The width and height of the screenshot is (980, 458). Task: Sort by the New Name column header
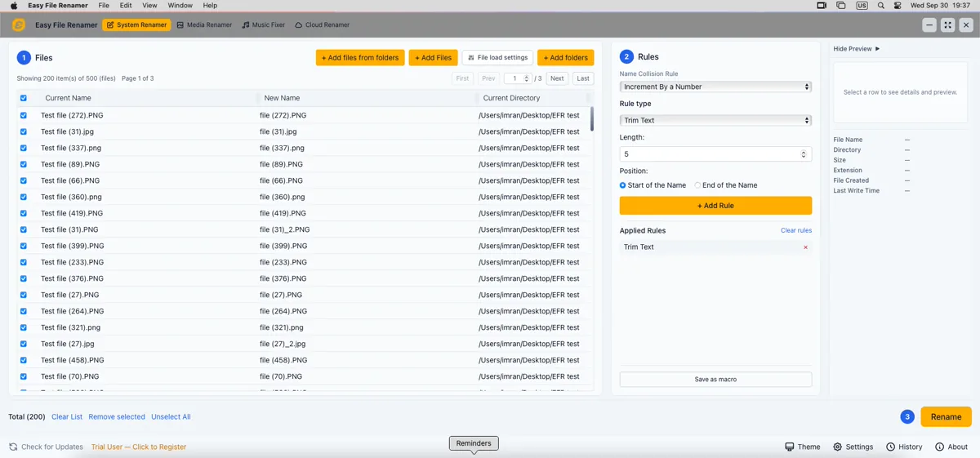point(282,98)
